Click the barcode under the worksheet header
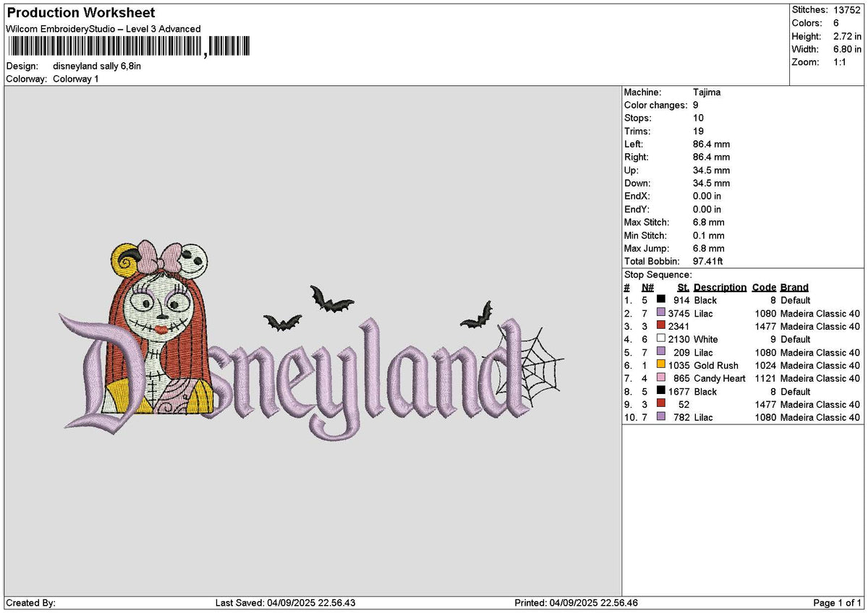868x613 pixels. pyautogui.click(x=129, y=48)
